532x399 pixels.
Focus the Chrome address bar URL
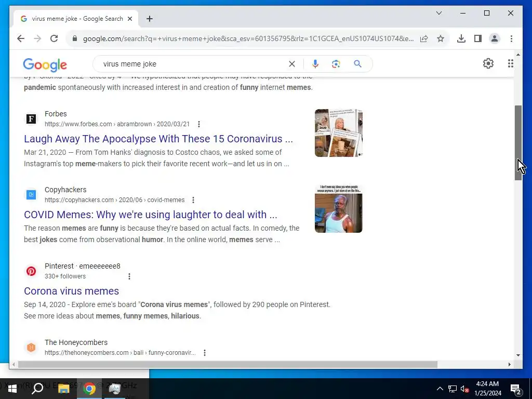(x=248, y=38)
